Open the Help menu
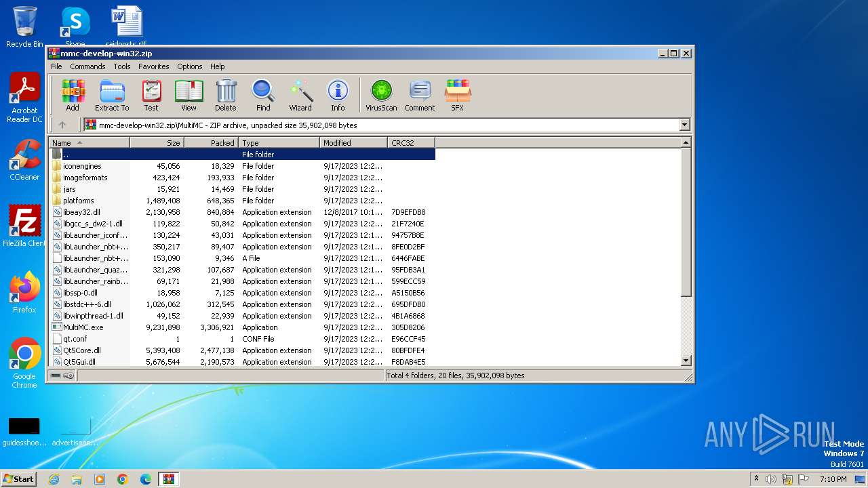This screenshot has width=868, height=488. click(217, 66)
